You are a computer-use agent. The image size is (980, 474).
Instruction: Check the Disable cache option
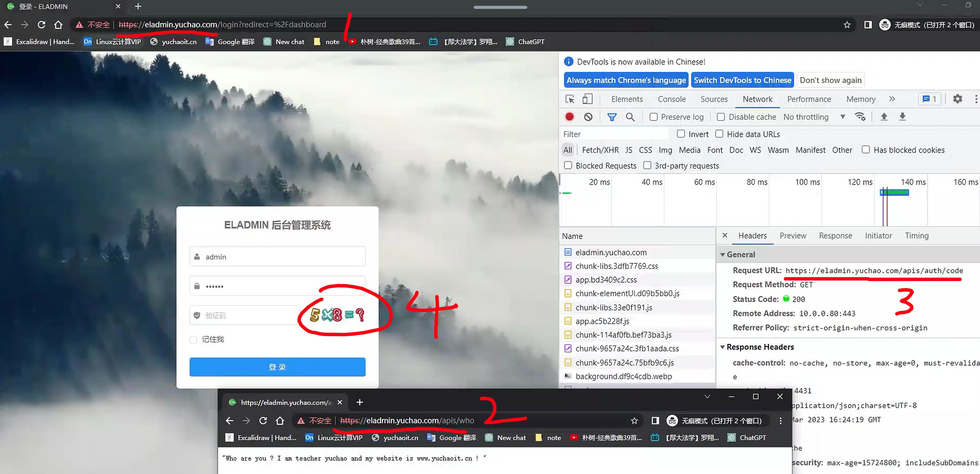coord(721,117)
